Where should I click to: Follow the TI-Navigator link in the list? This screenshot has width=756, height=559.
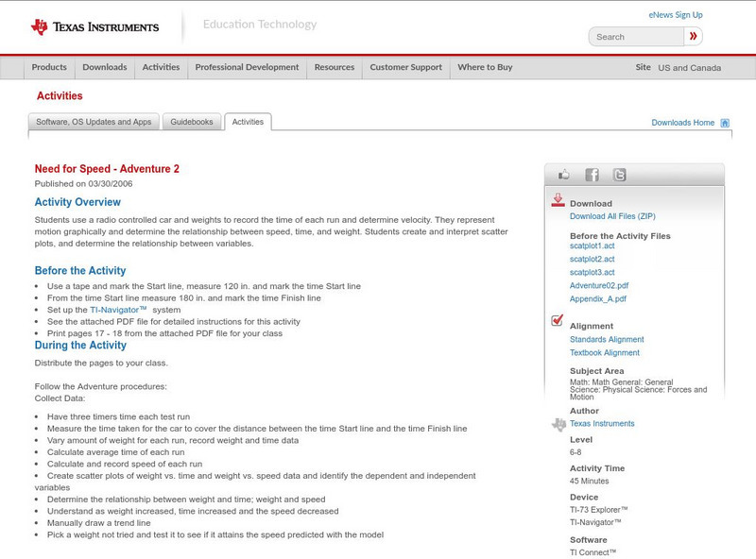pos(118,310)
